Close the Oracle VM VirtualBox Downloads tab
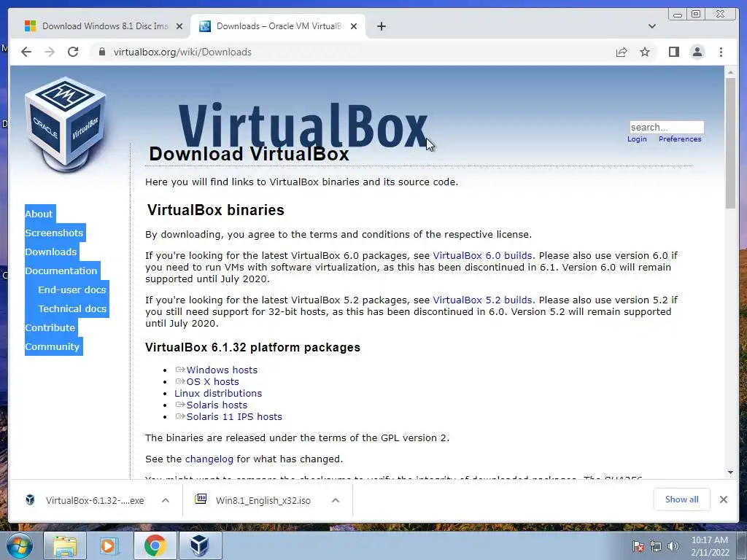 click(354, 26)
